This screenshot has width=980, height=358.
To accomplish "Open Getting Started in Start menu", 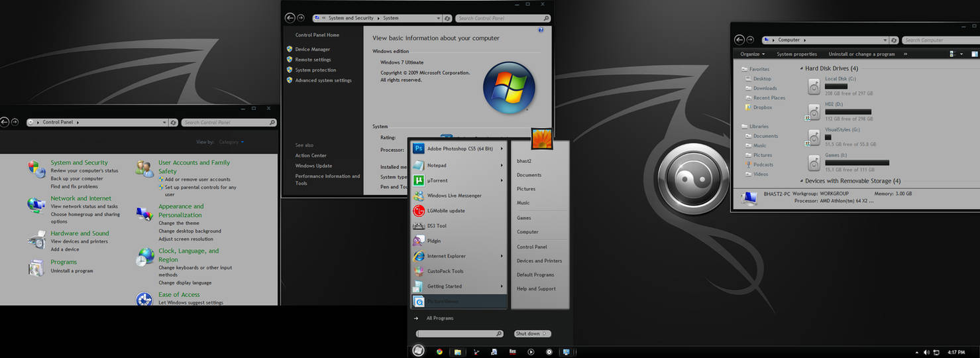I will [x=460, y=286].
